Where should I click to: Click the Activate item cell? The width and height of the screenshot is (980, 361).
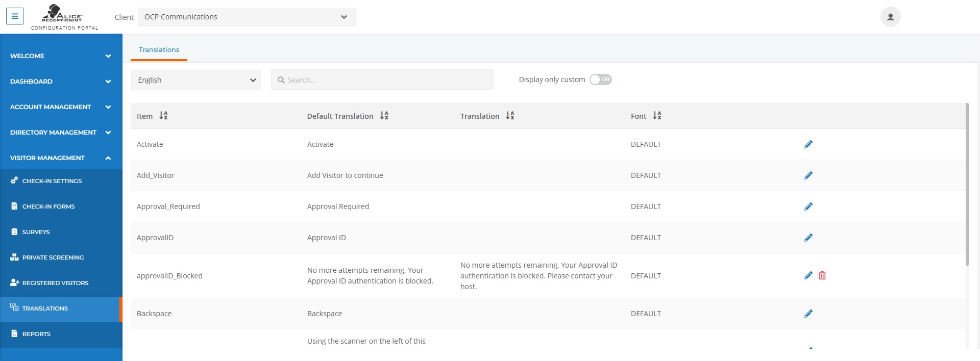coord(150,144)
